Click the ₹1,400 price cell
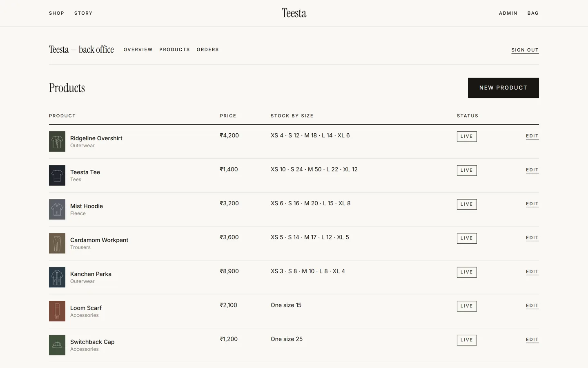Screen dimensions: 588x368 pyautogui.click(x=229, y=169)
